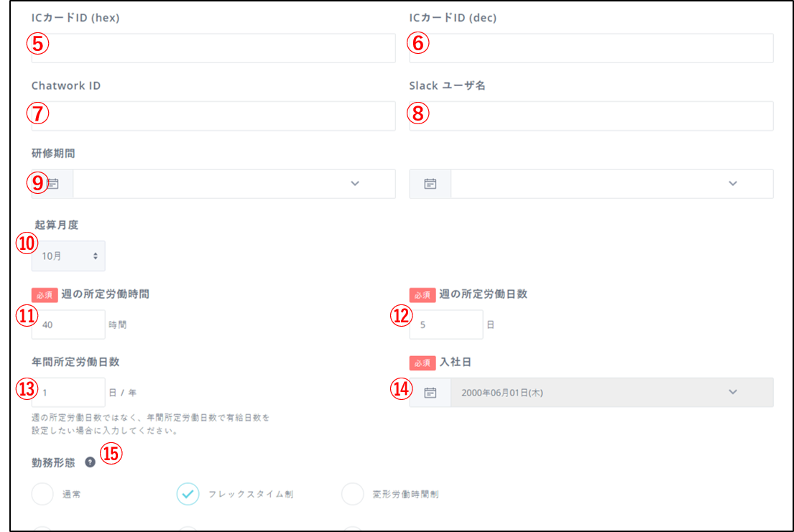Click the 2000年06月01日(木) date value
The height and width of the screenshot is (532, 794).
pos(503,393)
